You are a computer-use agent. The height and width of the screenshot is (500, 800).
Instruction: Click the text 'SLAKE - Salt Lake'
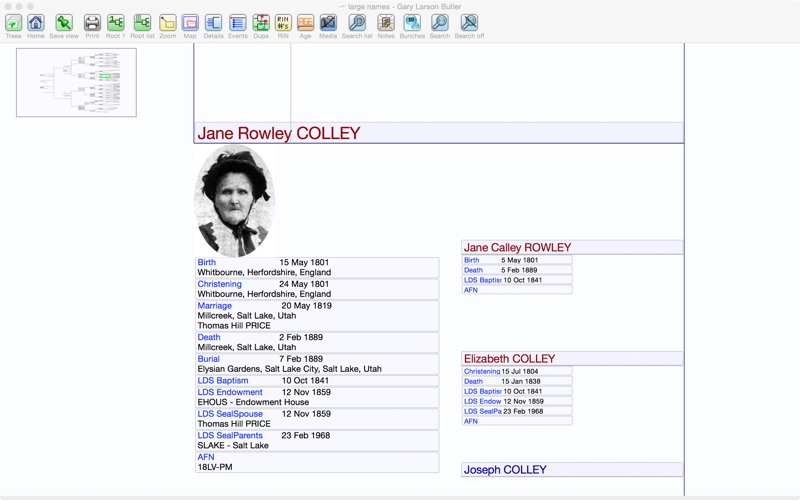tap(233, 445)
